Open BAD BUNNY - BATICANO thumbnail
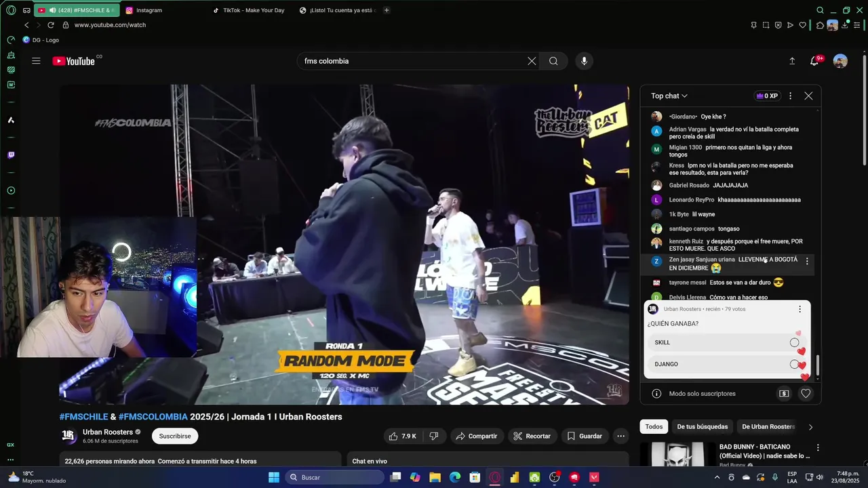This screenshot has width=868, height=488. coord(677,454)
